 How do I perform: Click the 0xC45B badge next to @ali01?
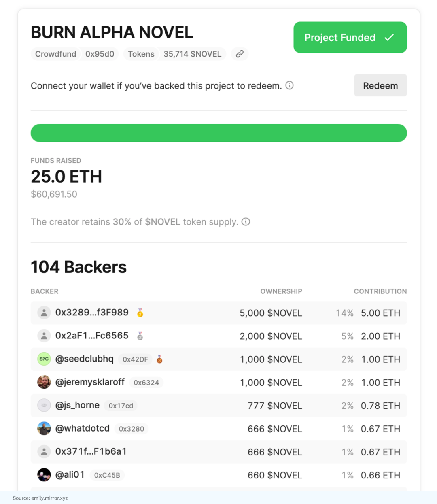click(107, 475)
